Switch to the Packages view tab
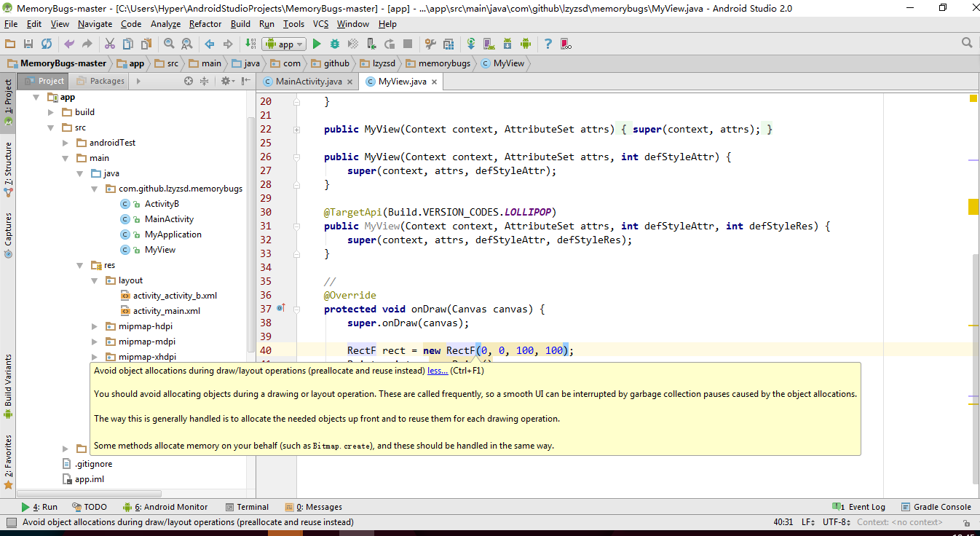 (x=100, y=81)
